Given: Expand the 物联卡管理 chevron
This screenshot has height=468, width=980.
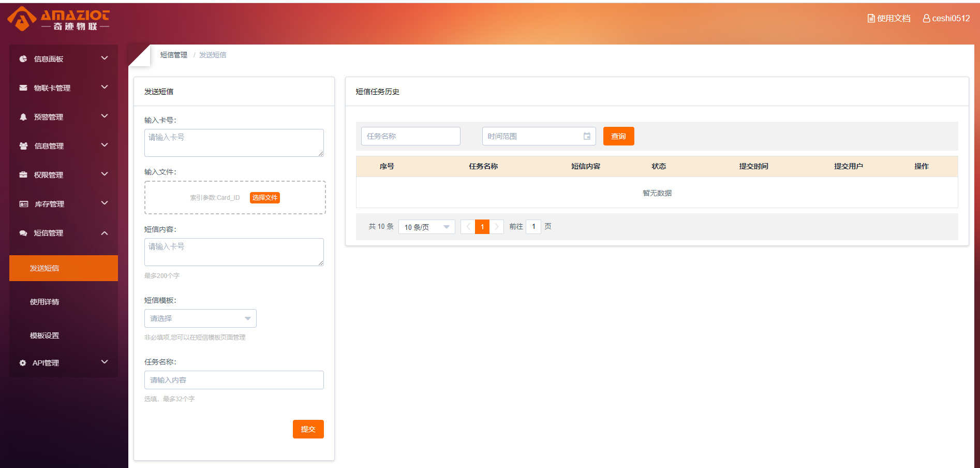Looking at the screenshot, I should coord(105,87).
